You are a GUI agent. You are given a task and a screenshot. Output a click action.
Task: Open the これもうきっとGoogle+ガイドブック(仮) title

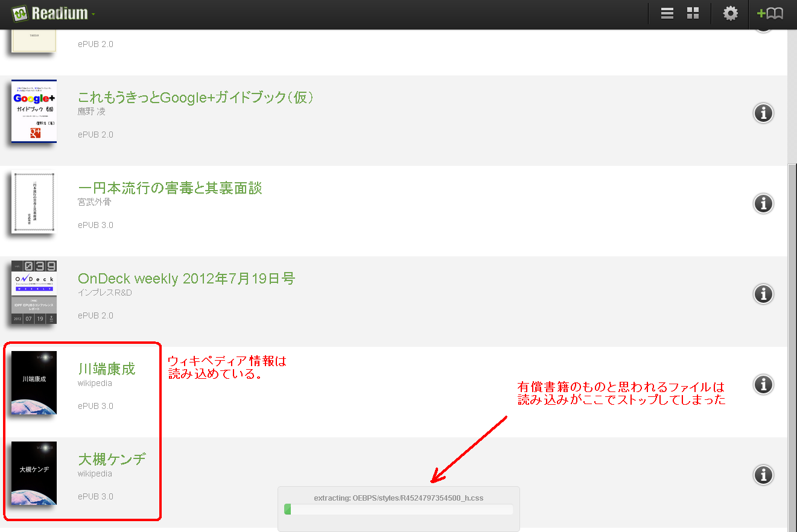(195, 97)
